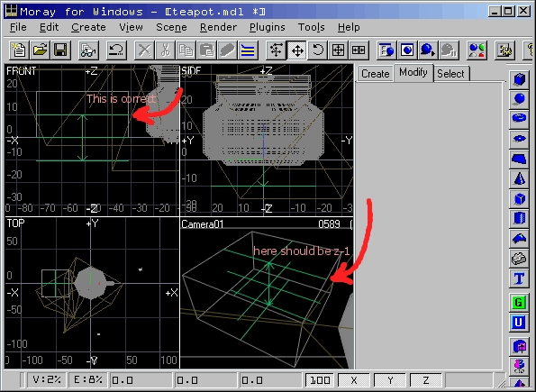Toggle the Z axis constraint button

coord(426,380)
